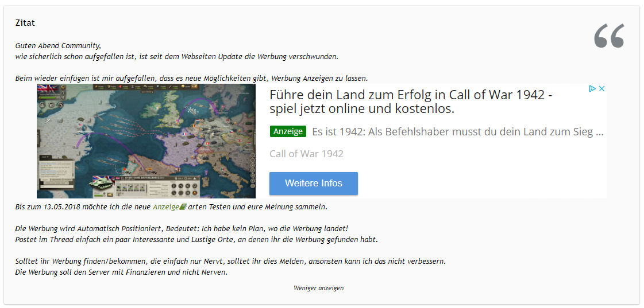Open the green Anzeige link in text
This screenshot has width=644, height=308.
click(166, 206)
